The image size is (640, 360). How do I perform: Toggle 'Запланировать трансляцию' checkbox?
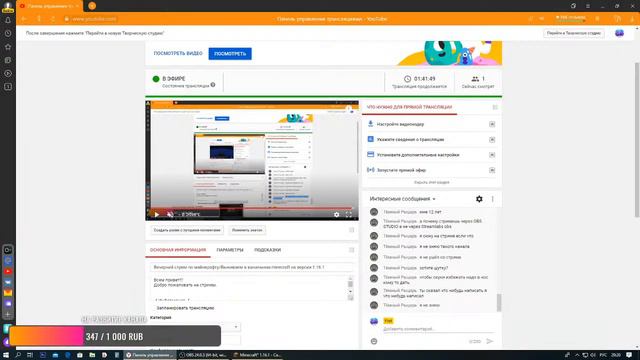(x=153, y=308)
